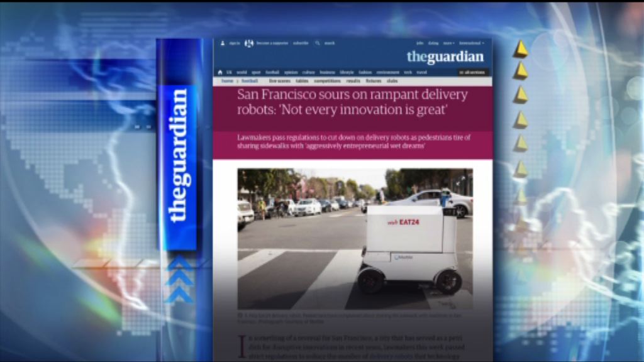This screenshot has width=644, height=362.
Task: Select the 'world' navigation item
Action: 241,72
